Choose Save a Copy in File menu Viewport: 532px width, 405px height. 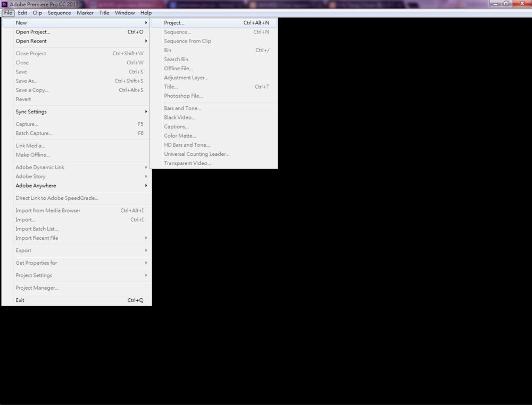[77, 90]
